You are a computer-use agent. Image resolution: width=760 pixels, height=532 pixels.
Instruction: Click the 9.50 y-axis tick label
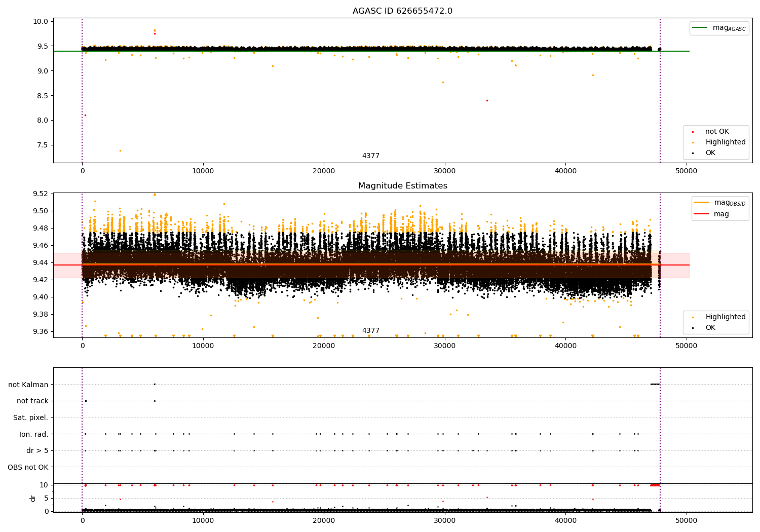[41, 211]
